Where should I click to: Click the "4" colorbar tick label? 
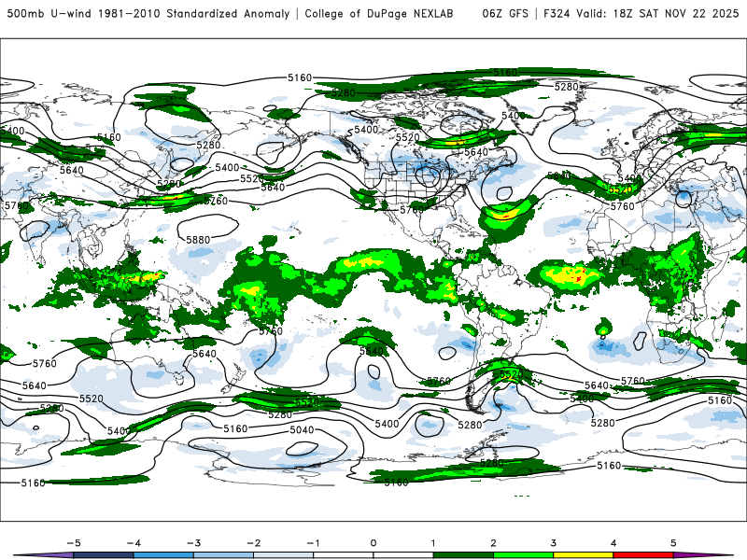pyautogui.click(x=613, y=543)
